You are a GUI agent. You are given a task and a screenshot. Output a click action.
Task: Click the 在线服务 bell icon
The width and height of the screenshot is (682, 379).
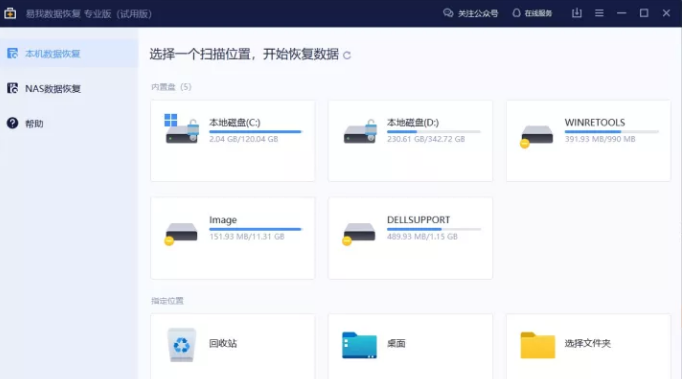coord(516,13)
